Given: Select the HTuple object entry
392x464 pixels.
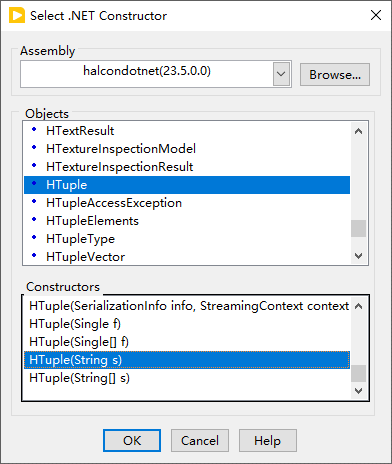Looking at the screenshot, I should [x=187, y=185].
